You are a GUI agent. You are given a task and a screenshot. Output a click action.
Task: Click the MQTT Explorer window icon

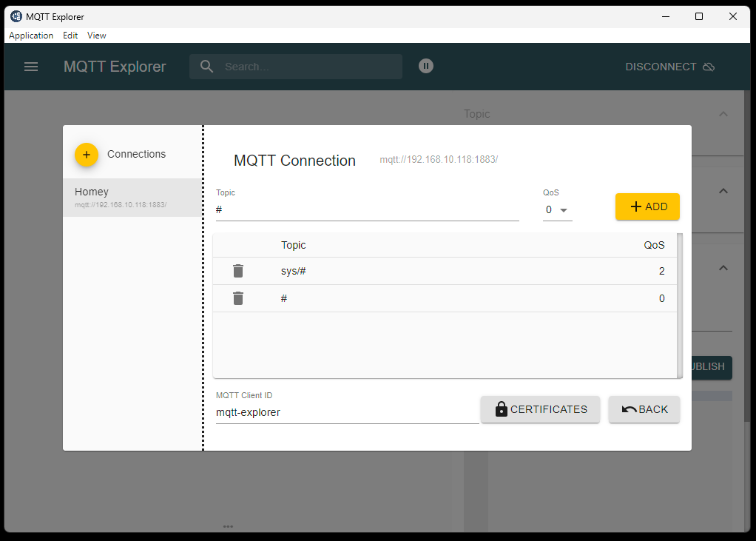pos(16,16)
